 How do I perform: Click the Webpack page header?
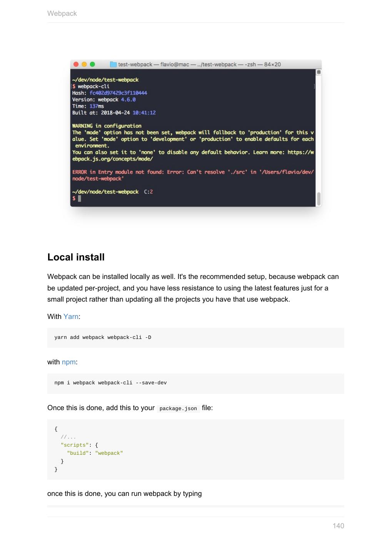pyautogui.click(x=62, y=13)
